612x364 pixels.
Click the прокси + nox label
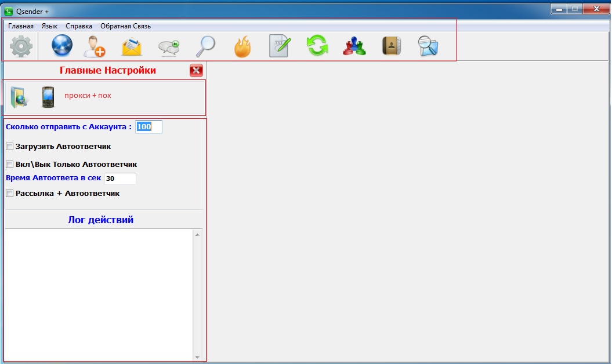(x=88, y=96)
